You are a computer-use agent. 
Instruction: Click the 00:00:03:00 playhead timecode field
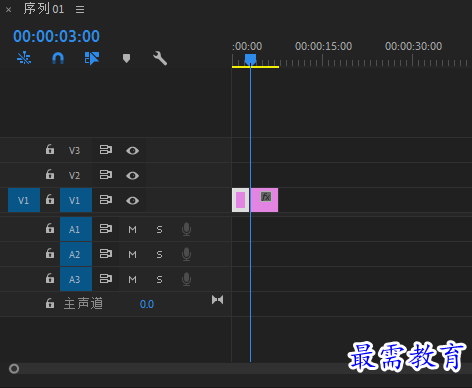56,36
